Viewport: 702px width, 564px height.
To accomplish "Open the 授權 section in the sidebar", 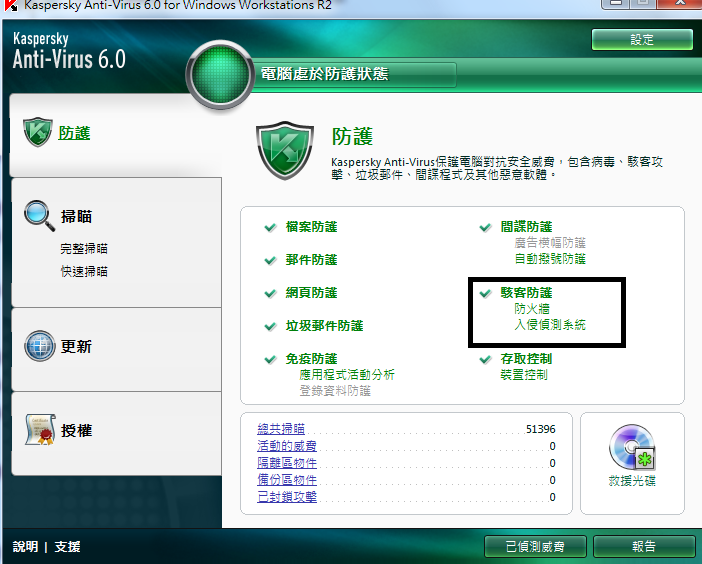I will [x=77, y=431].
